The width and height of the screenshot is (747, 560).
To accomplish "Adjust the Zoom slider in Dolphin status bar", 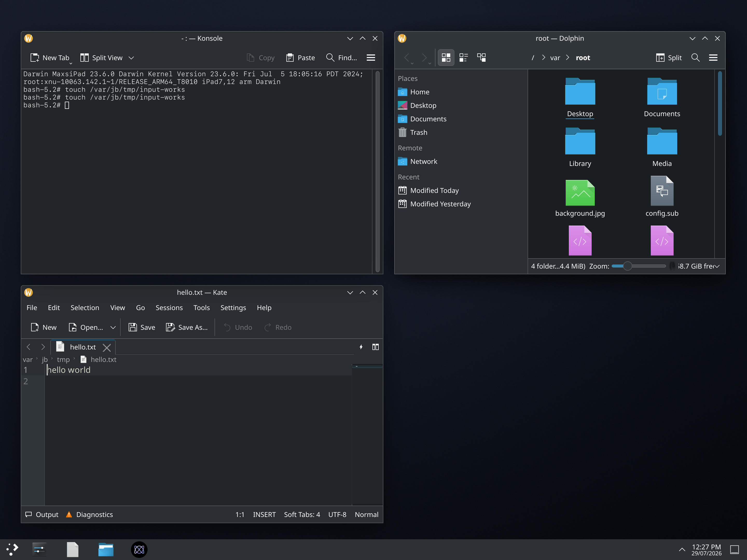I will click(x=638, y=266).
